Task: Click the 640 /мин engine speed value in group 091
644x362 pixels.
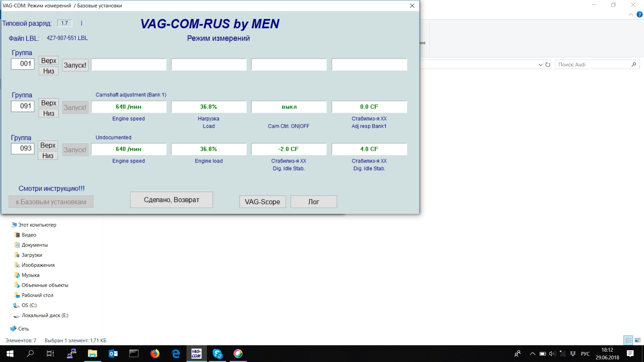Action: click(x=129, y=107)
